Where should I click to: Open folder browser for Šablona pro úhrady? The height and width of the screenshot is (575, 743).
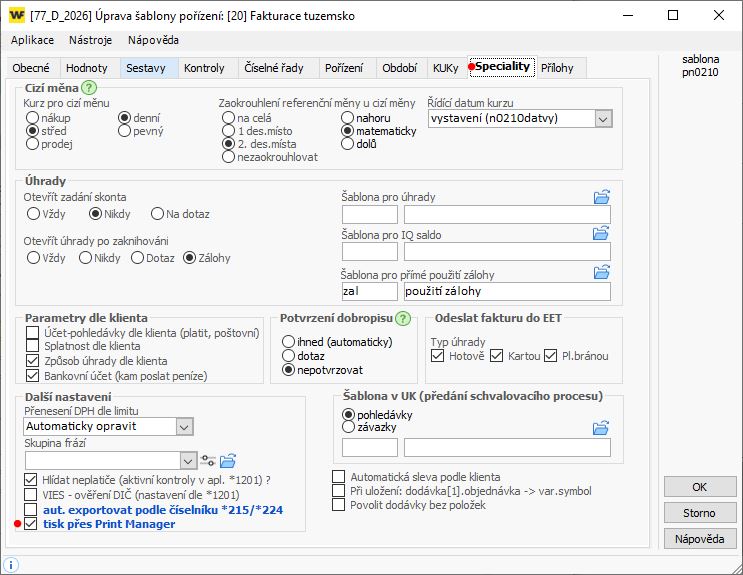pyautogui.click(x=601, y=197)
